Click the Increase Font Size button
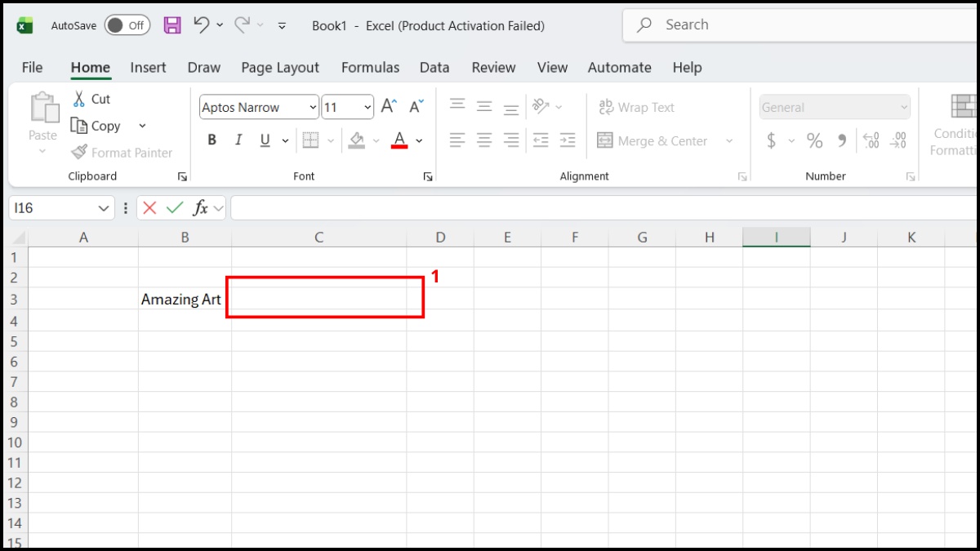Image resolution: width=980 pixels, height=551 pixels. click(x=388, y=105)
